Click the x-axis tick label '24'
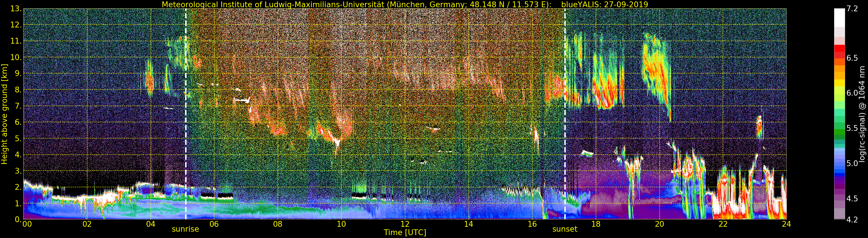868x238 pixels. (x=786, y=224)
